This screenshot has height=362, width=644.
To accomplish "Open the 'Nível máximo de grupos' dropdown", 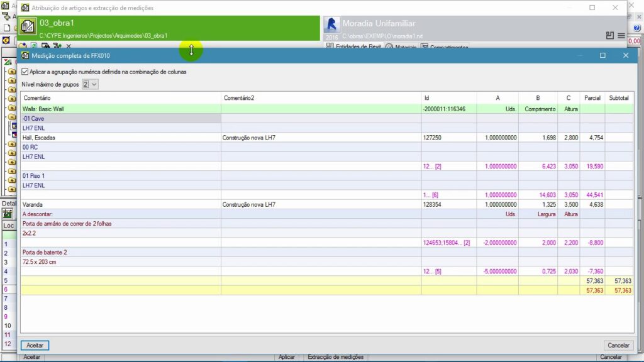I will 91,84.
